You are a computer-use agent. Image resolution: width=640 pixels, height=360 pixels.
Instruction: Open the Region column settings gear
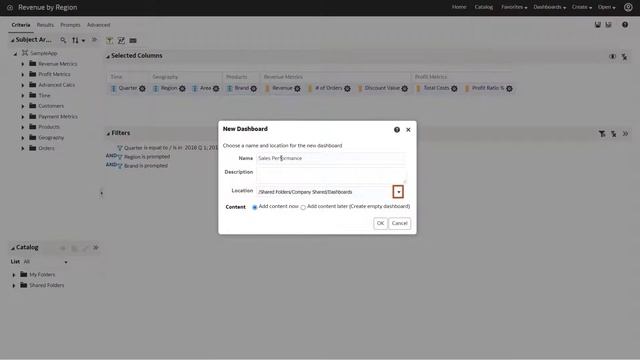pyautogui.click(x=182, y=89)
